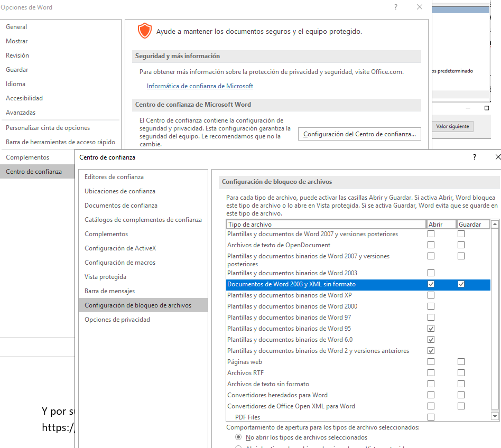Click the Abrir column header
Viewport: 501px width, 448px height.
coord(441,225)
